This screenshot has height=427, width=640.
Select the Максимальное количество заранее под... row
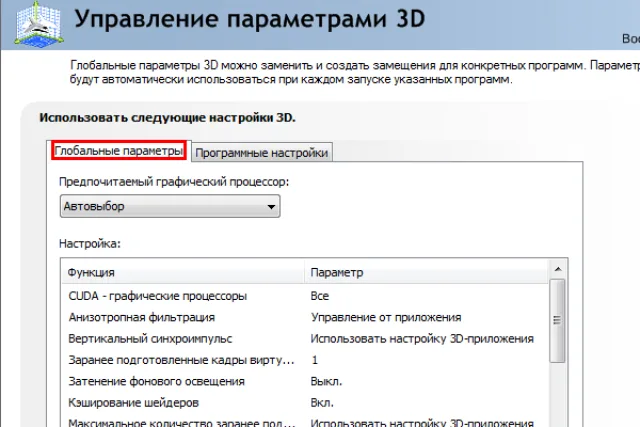point(305,422)
